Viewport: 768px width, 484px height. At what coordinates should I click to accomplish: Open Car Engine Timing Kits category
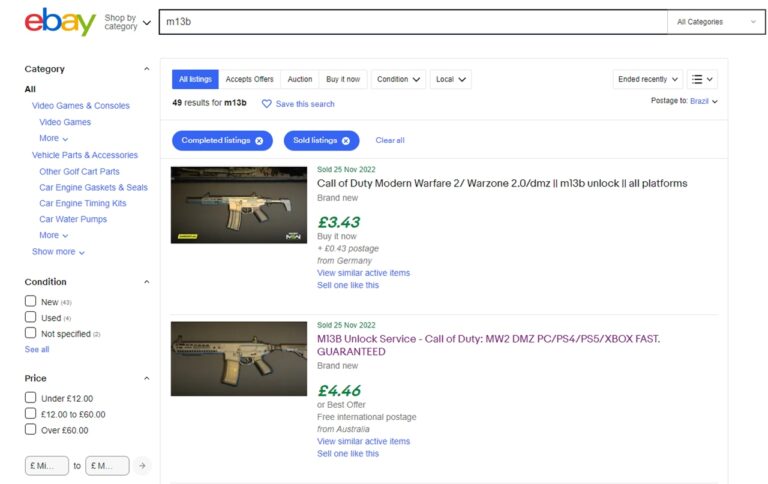click(83, 203)
